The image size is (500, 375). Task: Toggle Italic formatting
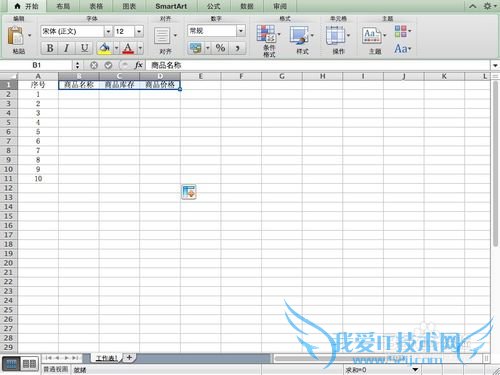[x=66, y=48]
